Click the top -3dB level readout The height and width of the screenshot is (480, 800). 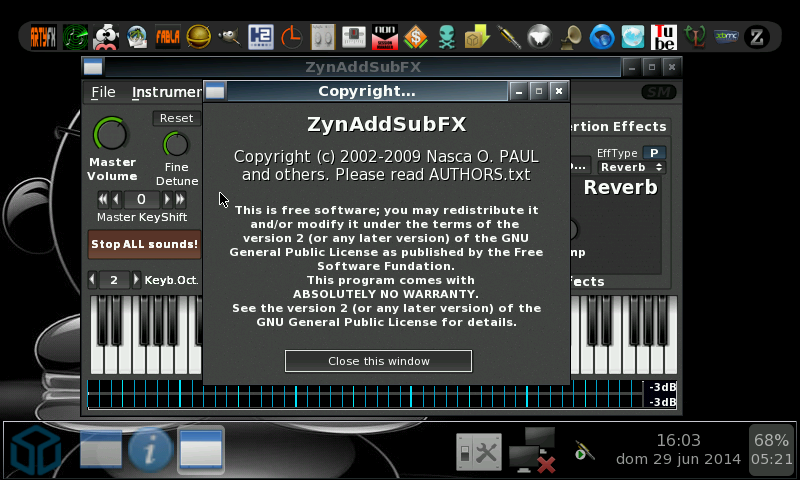(662, 387)
